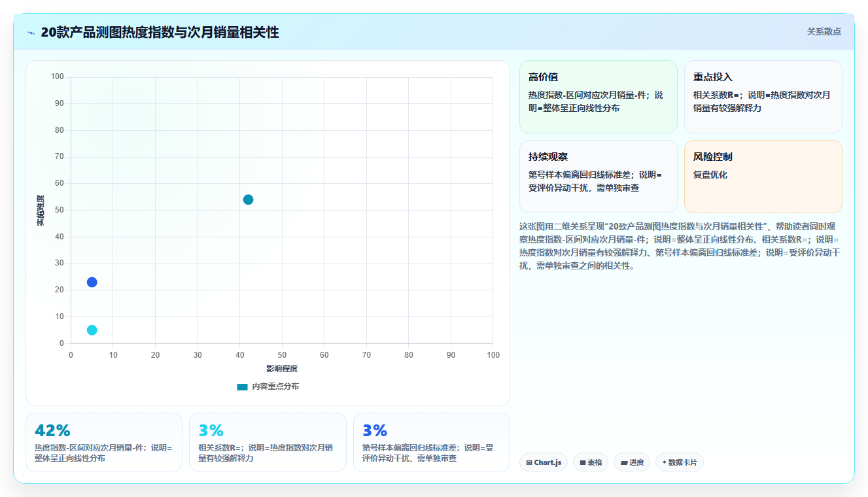The width and height of the screenshot is (868, 497).
Task: Open the 重点投入 card
Action: pos(763,97)
